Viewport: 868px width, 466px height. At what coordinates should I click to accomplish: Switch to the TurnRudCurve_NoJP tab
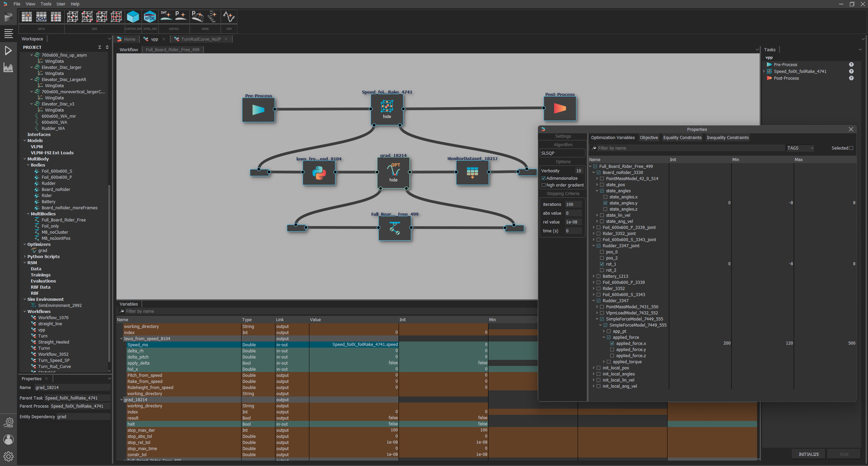[201, 39]
